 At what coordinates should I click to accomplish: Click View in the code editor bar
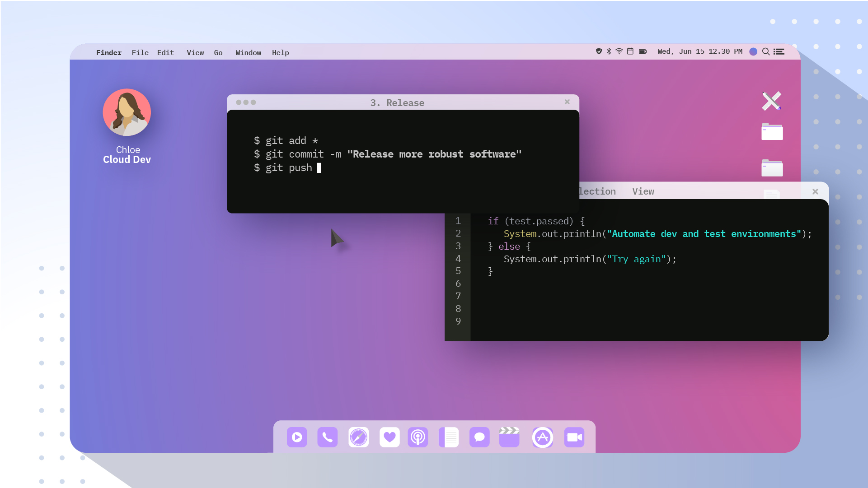pos(643,191)
